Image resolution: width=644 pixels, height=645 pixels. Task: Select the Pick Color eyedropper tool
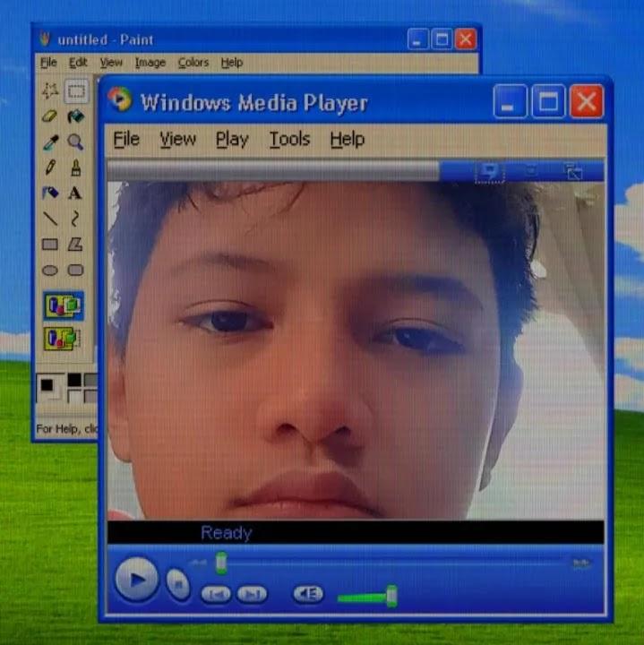[50, 142]
